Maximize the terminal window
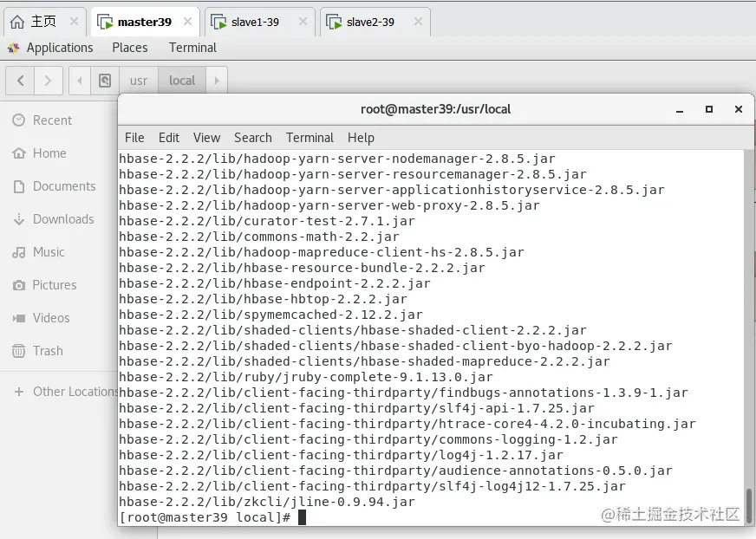Viewport: 756px width, 539px height. 709,109
